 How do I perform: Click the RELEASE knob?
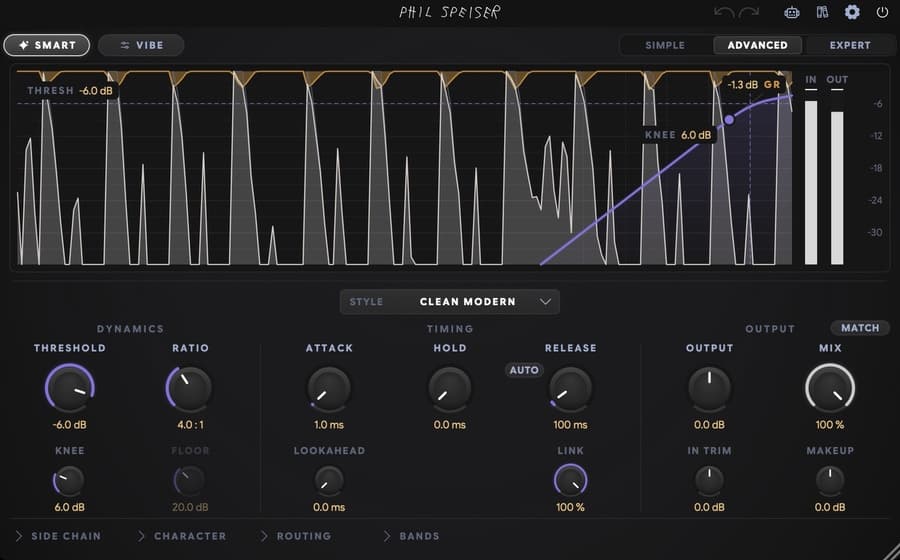click(571, 389)
